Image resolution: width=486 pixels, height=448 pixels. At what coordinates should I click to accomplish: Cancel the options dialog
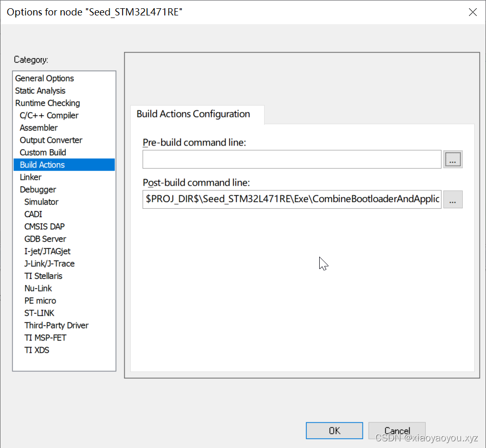pos(397,431)
